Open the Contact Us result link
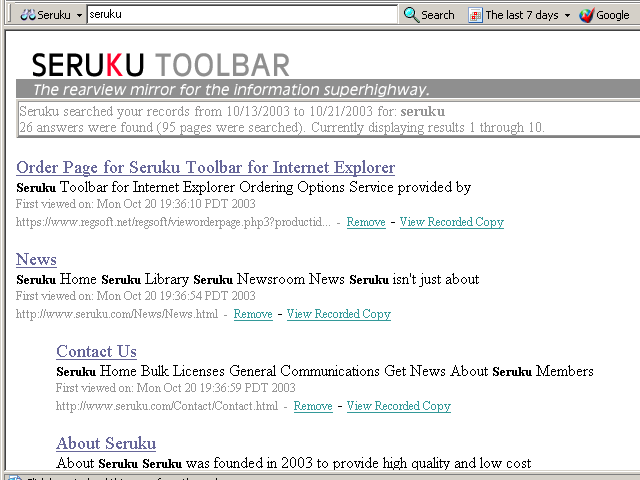 click(x=96, y=351)
